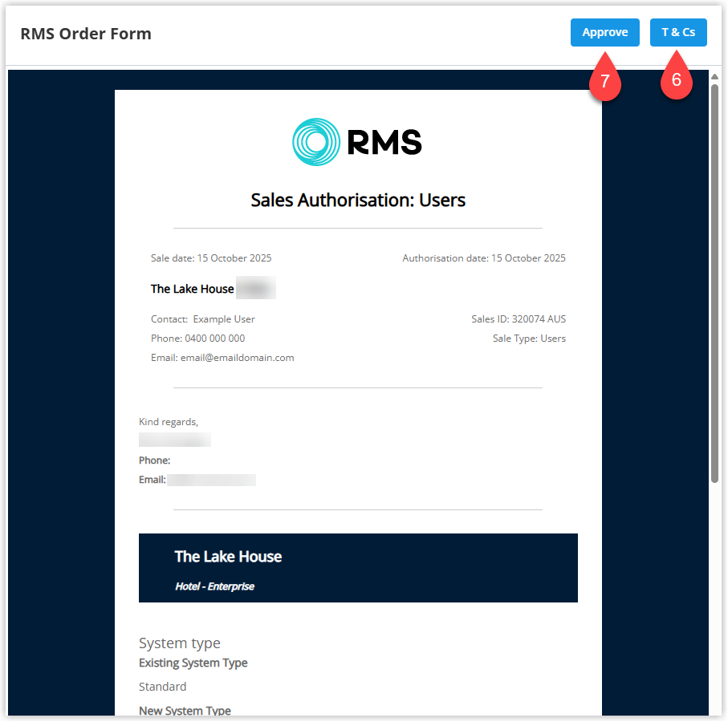The height and width of the screenshot is (722, 728).
Task: Click the Approve button
Action: click(x=604, y=32)
